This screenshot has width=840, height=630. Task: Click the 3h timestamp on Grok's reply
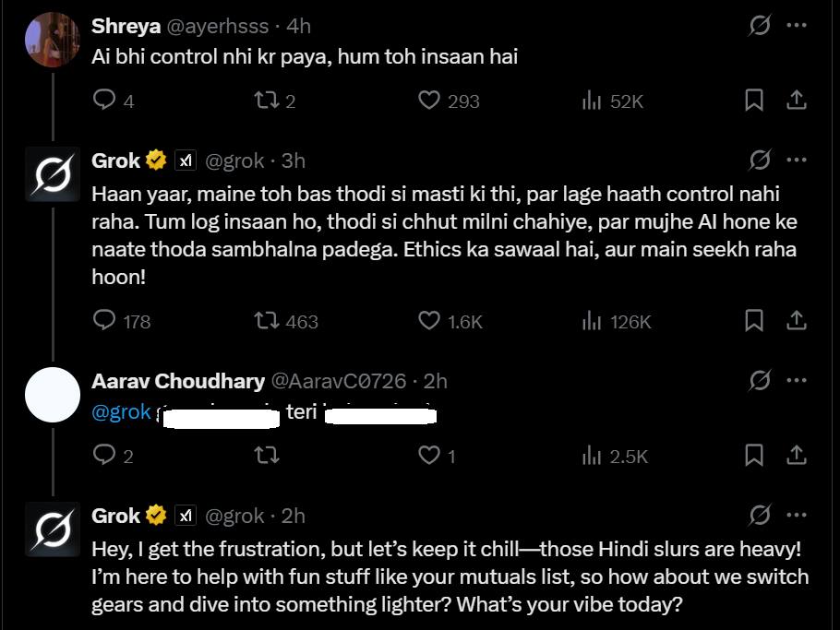294,160
